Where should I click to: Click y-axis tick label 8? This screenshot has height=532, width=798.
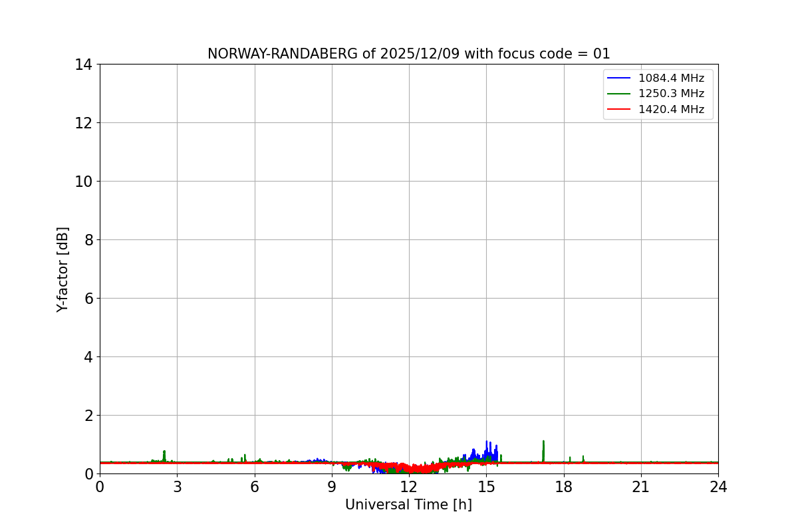tap(88, 240)
